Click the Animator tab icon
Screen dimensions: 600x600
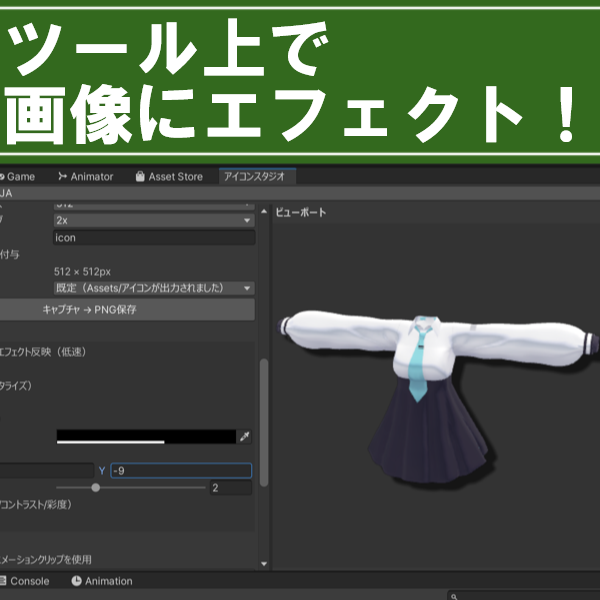(62, 176)
